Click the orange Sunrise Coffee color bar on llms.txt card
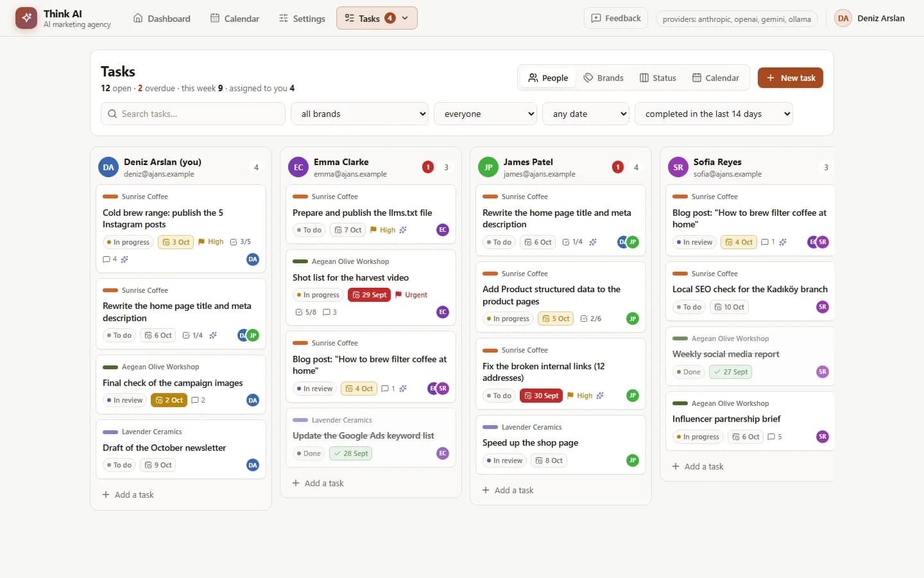The width and height of the screenshot is (924, 578). pyautogui.click(x=300, y=197)
